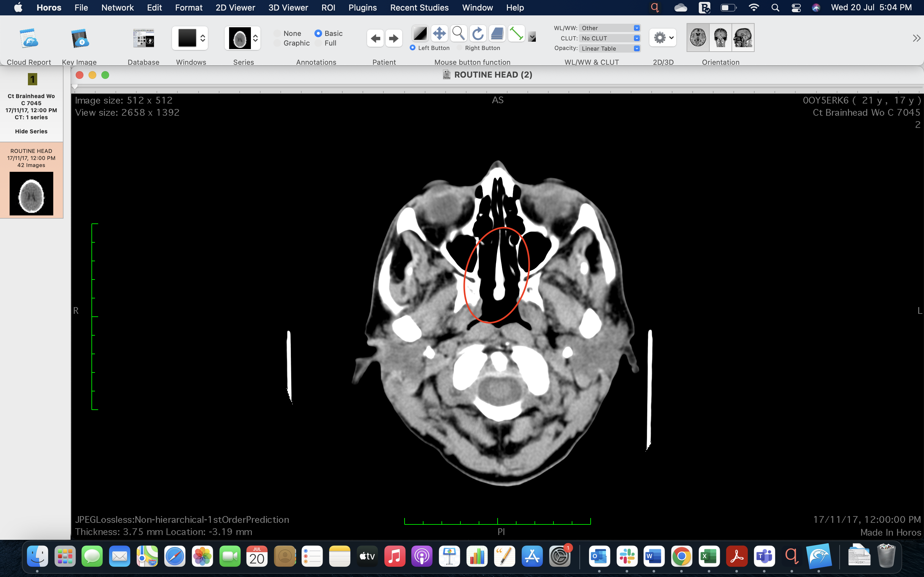Viewport: 924px width, 577px height.
Task: Select the Graphic annotations option
Action: click(278, 43)
